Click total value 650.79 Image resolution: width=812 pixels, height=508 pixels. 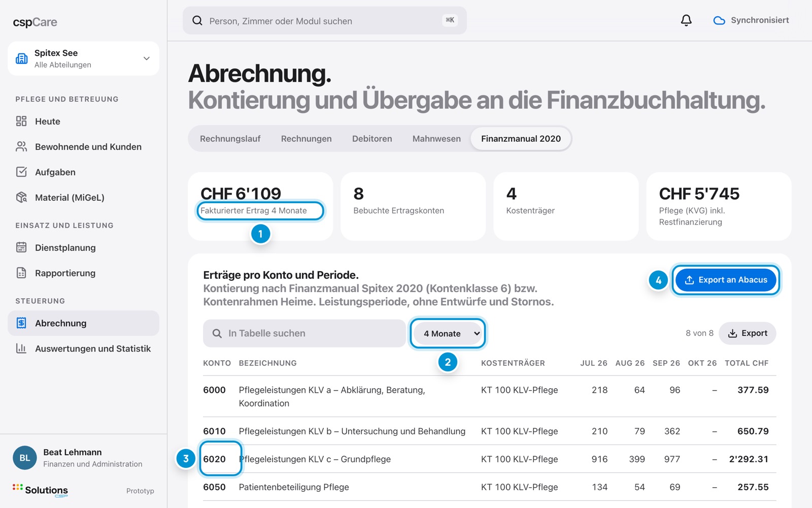click(753, 431)
